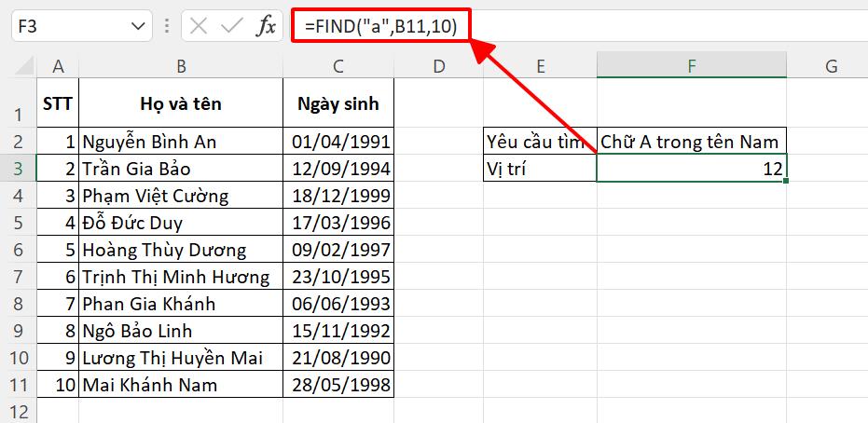Click the Select All corner triangle
Image resolution: width=868 pixels, height=423 pixels.
point(25,66)
